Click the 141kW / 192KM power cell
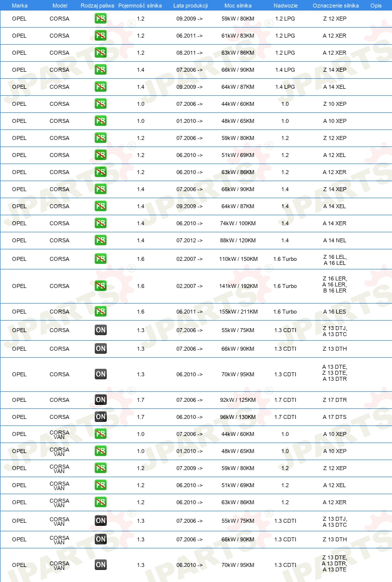392x582 pixels. pos(238,286)
